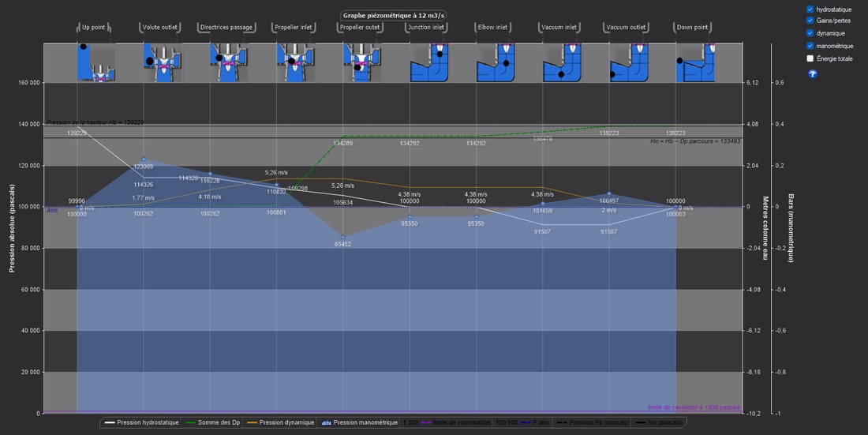The width and height of the screenshot is (868, 435).
Task: Click the 5,26 m/s label above Propeller inlet
Action: [x=276, y=173]
